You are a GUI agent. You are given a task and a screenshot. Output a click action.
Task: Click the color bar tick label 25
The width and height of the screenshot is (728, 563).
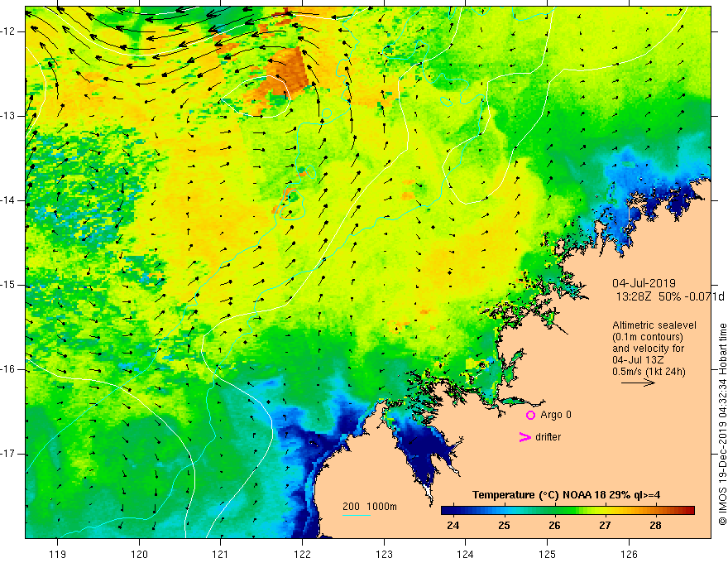(x=504, y=526)
